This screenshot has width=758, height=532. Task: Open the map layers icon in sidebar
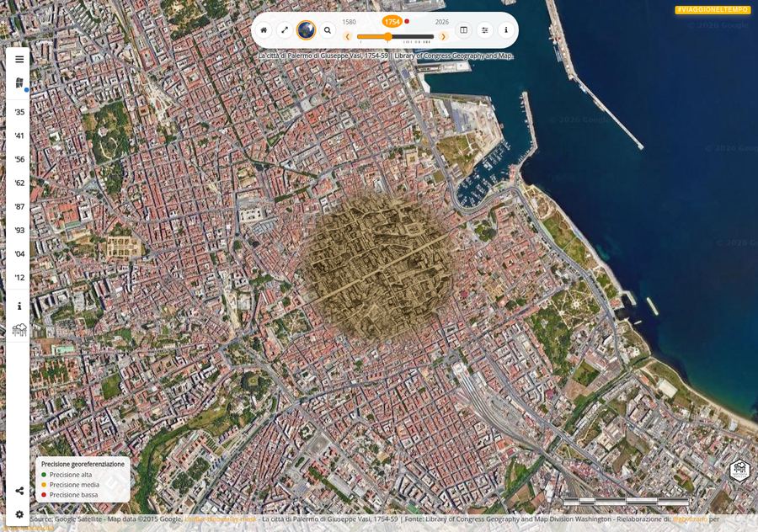point(19,83)
